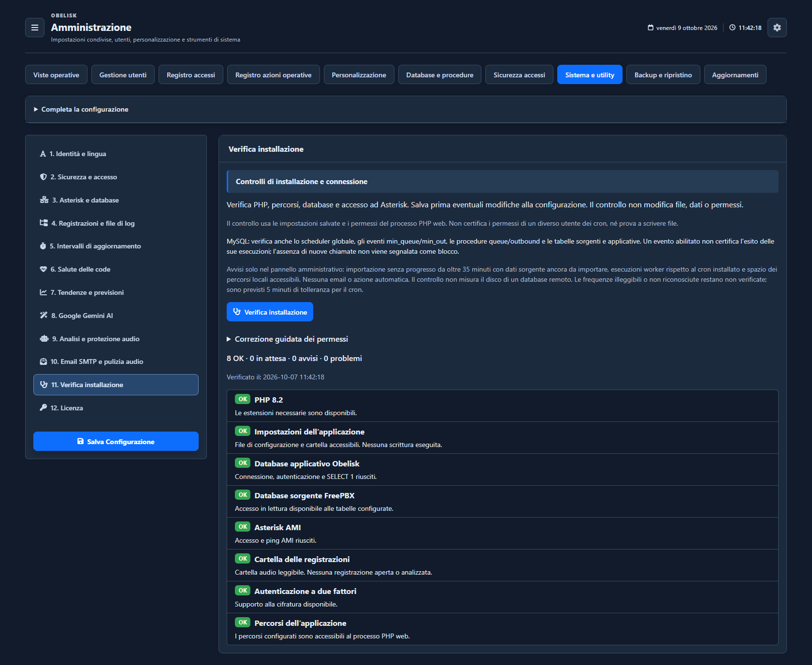Click the clock icon next to 11:42:18
This screenshot has width=812, height=665.
[732, 28]
